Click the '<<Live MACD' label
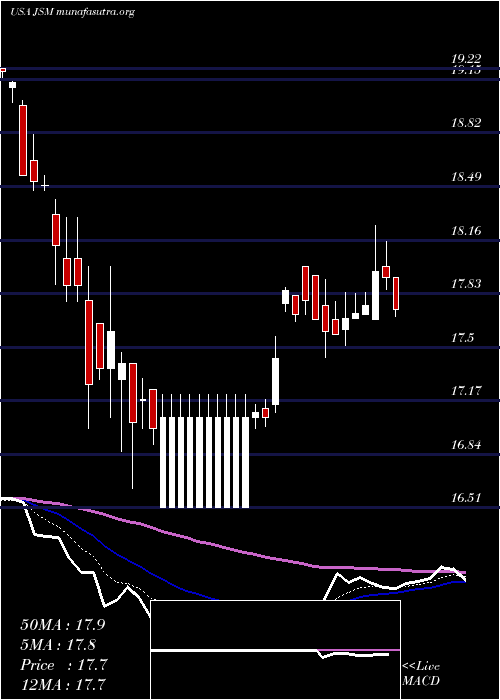Viewport: 500px width, 700px height. [421, 674]
